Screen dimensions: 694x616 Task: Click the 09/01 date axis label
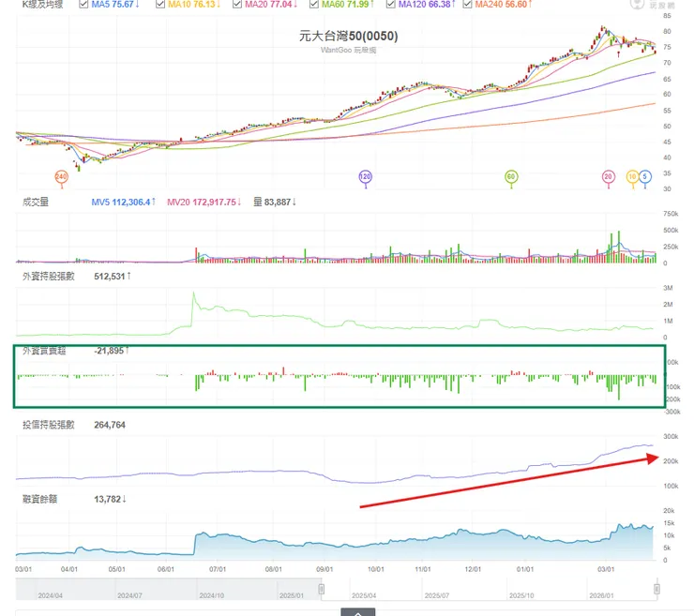click(324, 569)
